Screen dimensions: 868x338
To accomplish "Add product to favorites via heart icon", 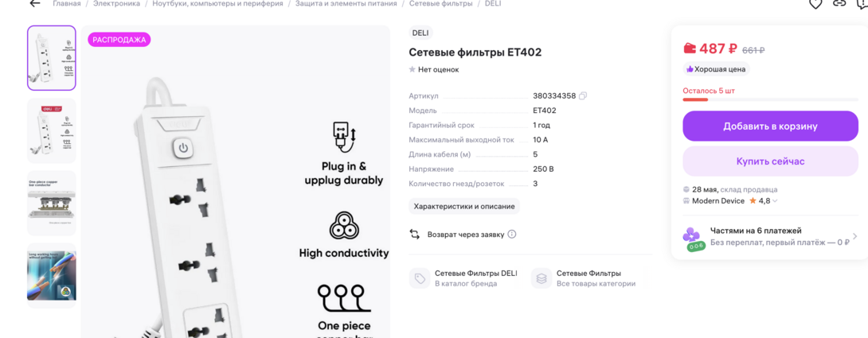I will pyautogui.click(x=815, y=4).
